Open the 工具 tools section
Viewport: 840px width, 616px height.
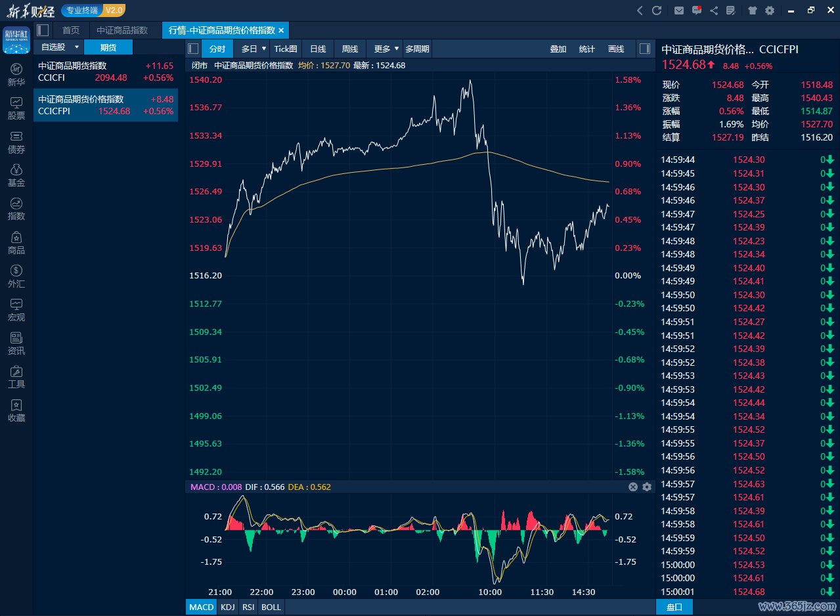[x=16, y=377]
